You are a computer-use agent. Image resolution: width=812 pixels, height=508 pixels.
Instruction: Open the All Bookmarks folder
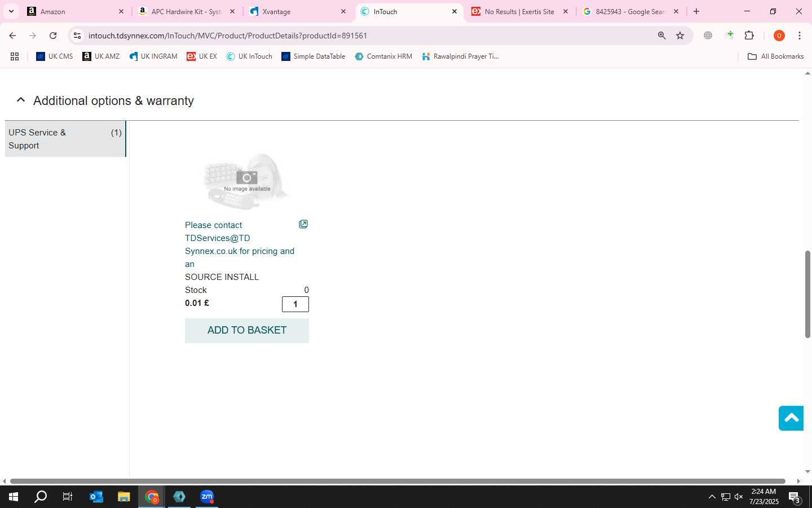click(775, 56)
